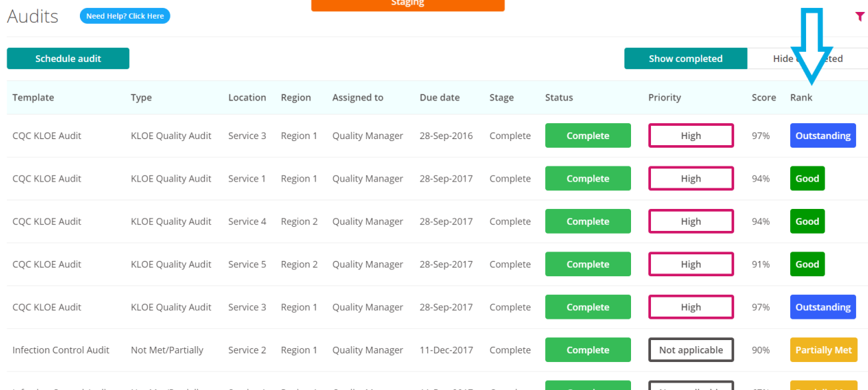Click the Partially Met rank badge in the Service 2 row

[x=823, y=350]
